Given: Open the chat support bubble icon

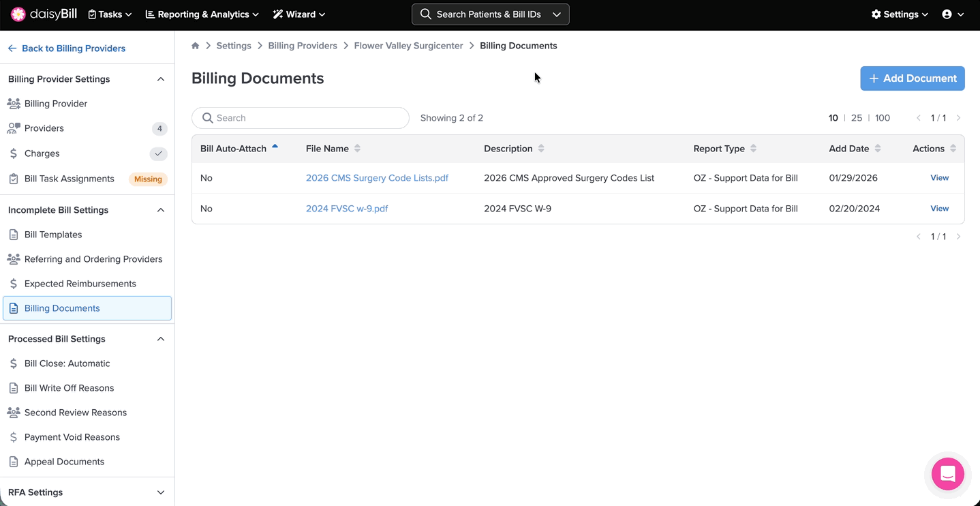Looking at the screenshot, I should [x=947, y=474].
